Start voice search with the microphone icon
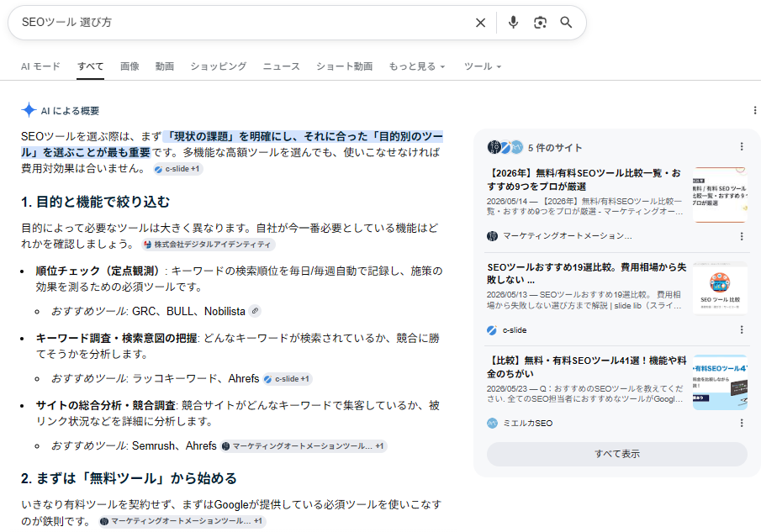The width and height of the screenshot is (761, 532). point(513,23)
